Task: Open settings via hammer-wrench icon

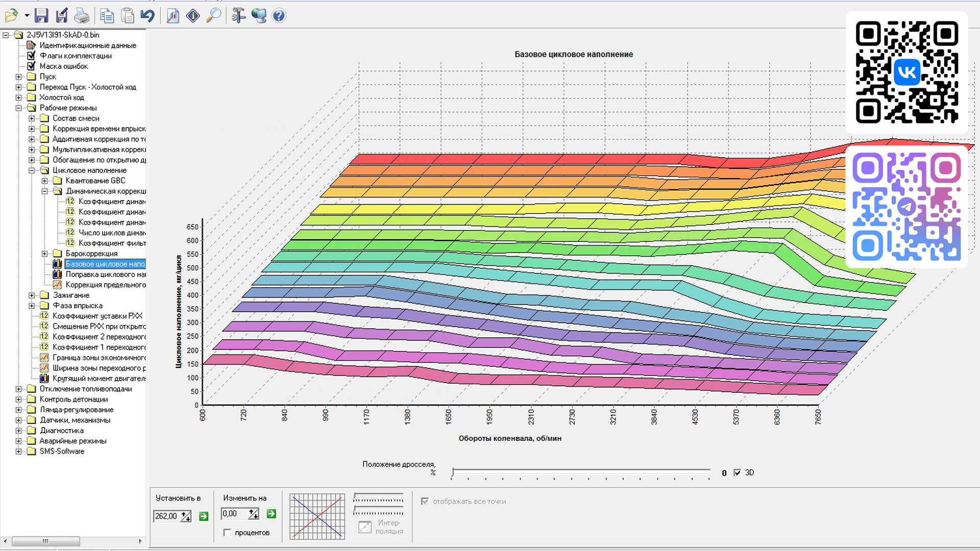Action: point(238,16)
